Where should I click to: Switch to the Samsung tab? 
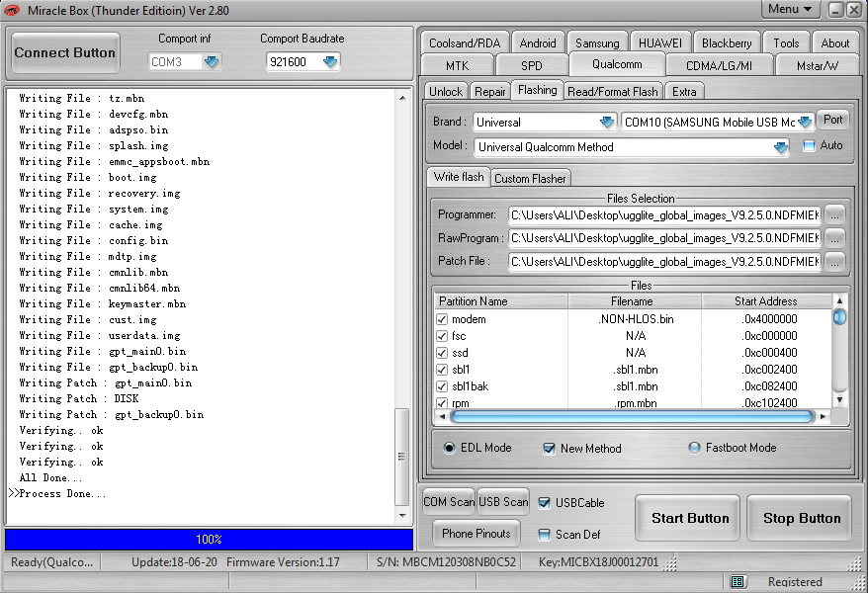point(597,43)
